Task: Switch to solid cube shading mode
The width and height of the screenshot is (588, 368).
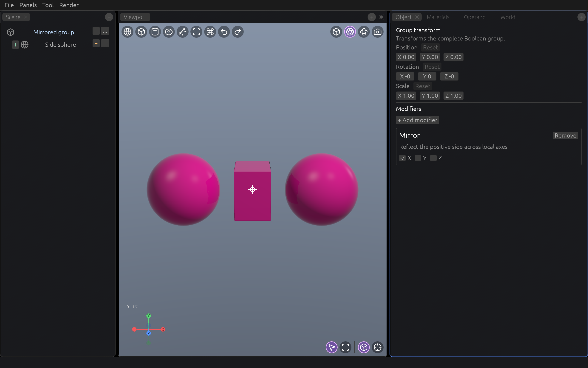Action: pos(336,32)
